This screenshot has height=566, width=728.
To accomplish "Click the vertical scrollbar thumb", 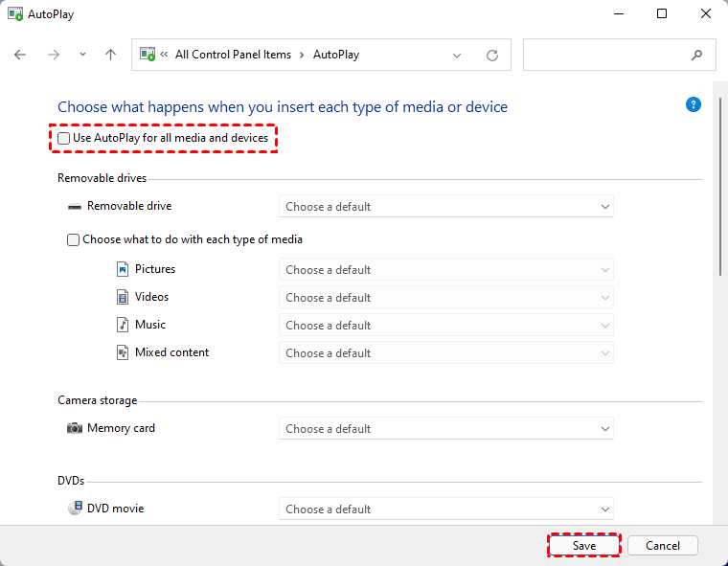I will [x=720, y=187].
